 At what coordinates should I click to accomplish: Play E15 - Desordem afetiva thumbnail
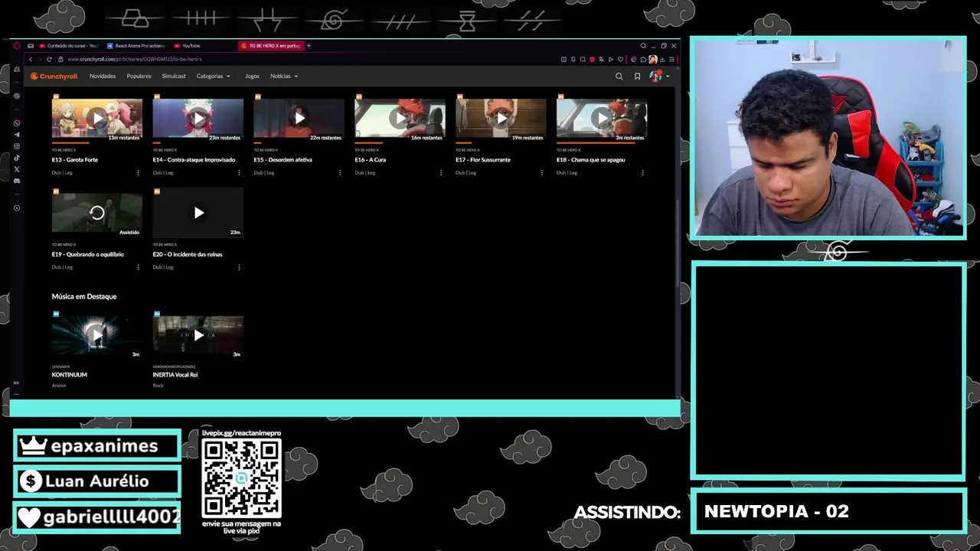point(299,118)
